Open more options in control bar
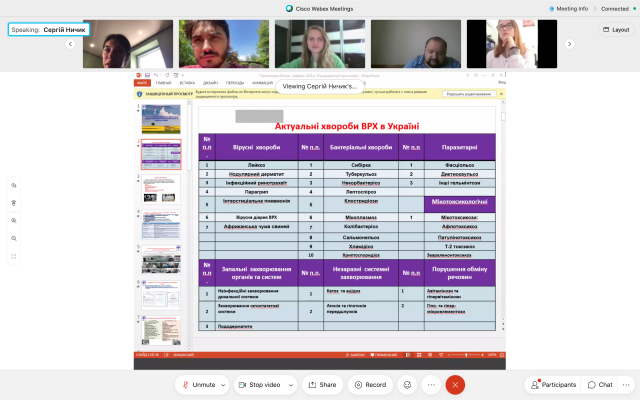The width and height of the screenshot is (640, 400). point(431,385)
